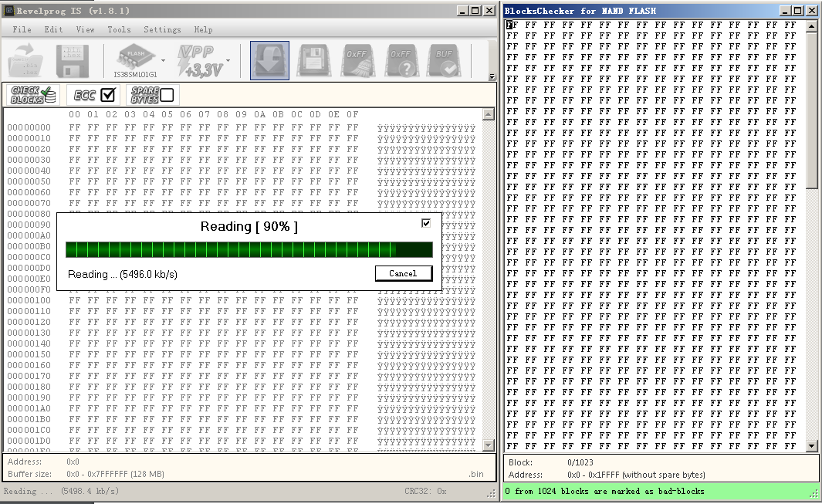
Task: Toggle the ECC checkbox
Action: pos(108,95)
